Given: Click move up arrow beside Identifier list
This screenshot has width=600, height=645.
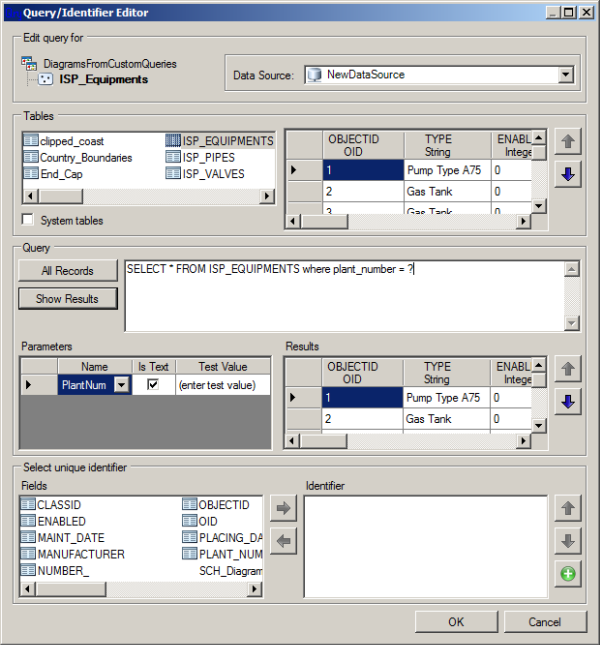Looking at the screenshot, I should click(567, 508).
